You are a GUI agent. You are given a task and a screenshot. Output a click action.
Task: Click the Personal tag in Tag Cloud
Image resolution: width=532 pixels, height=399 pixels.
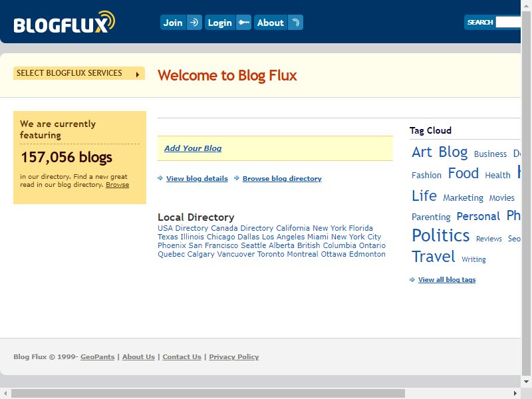click(x=478, y=216)
